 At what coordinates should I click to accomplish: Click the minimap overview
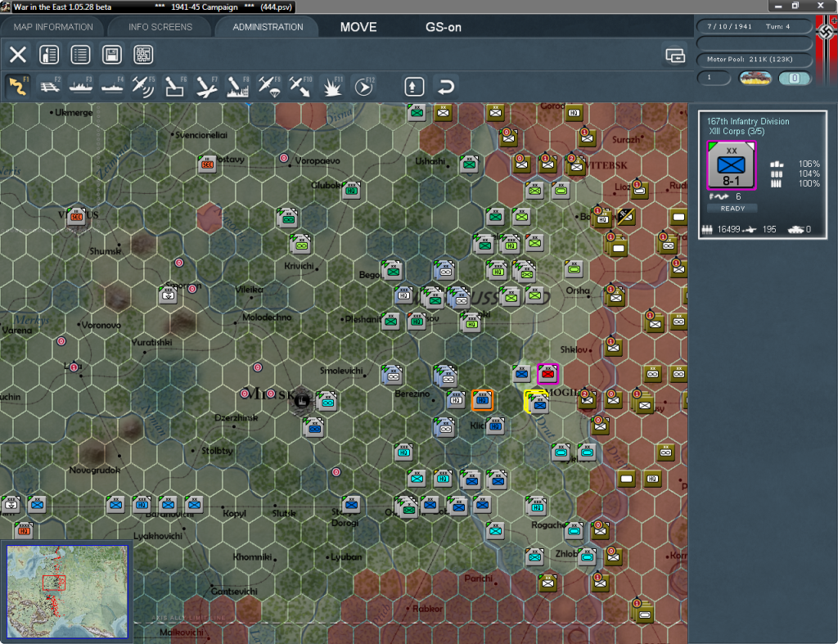[x=67, y=592]
